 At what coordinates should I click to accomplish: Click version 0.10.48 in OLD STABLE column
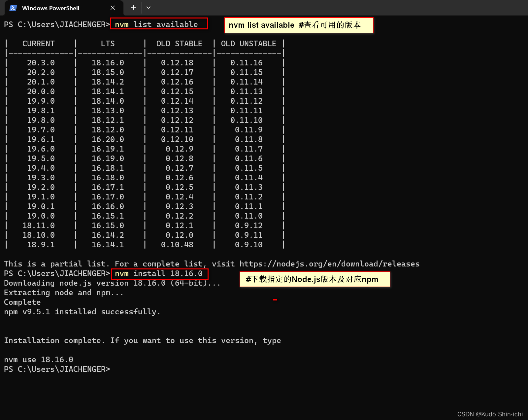[177, 245]
